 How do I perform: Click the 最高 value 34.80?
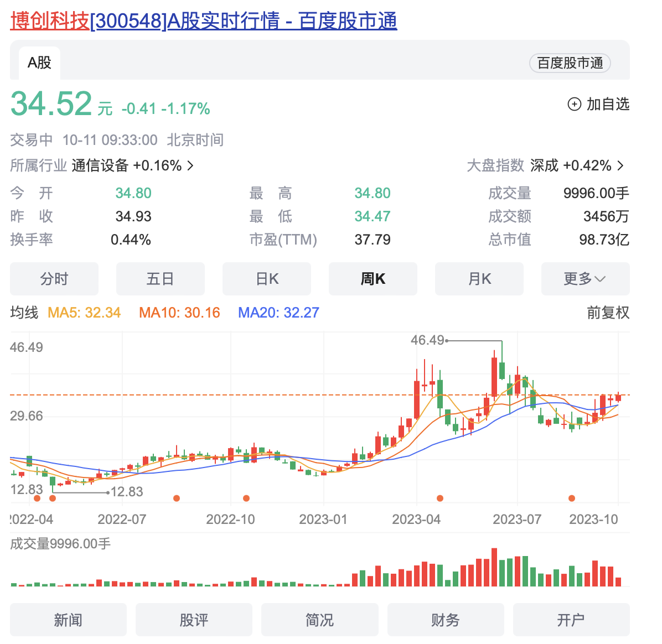(x=373, y=193)
